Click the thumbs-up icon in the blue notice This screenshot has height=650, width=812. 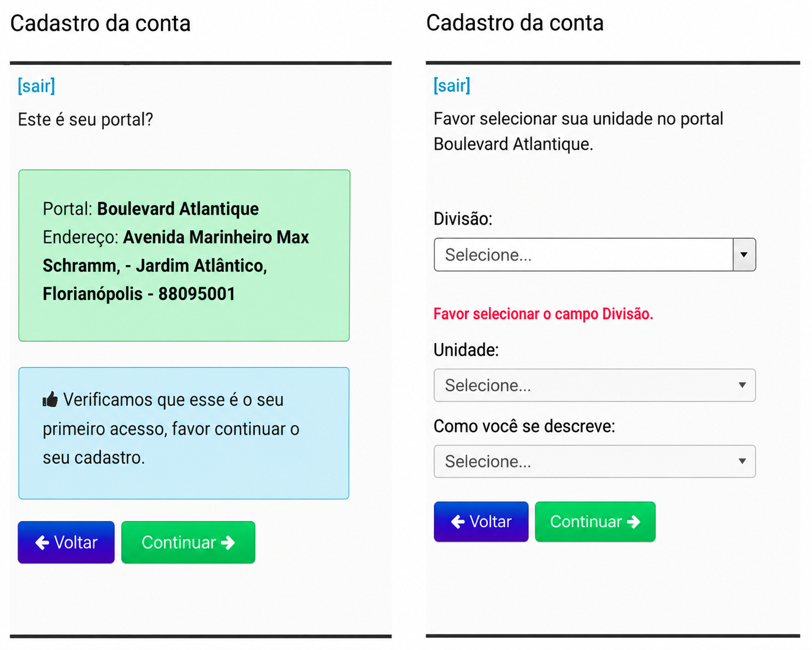[x=50, y=400]
